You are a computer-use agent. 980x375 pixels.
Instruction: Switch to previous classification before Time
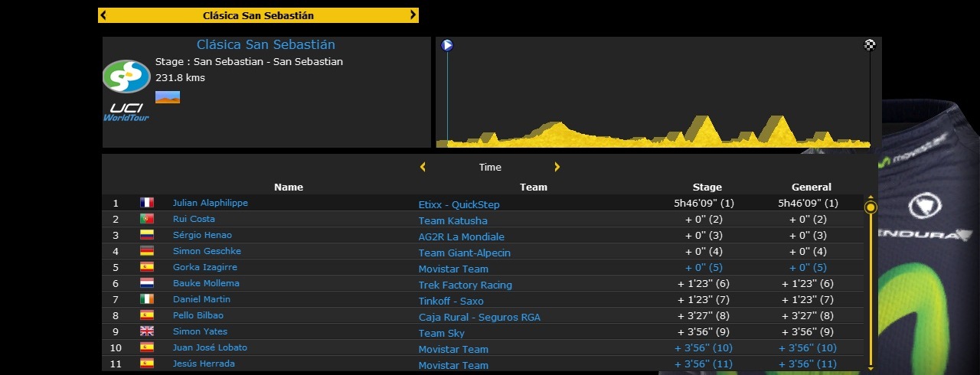point(423,167)
